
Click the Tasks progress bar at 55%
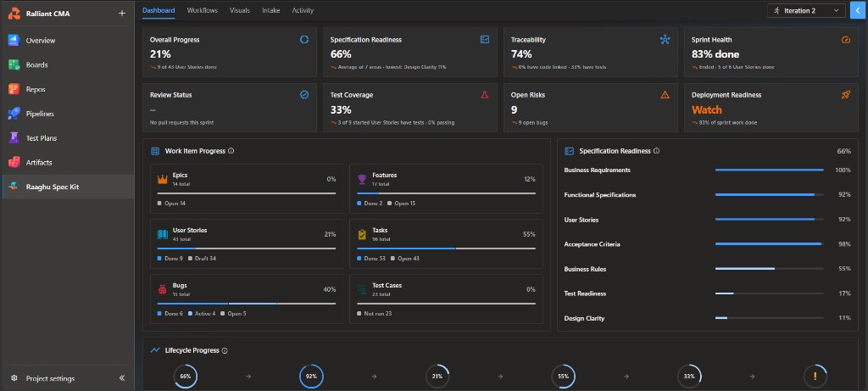click(446, 249)
